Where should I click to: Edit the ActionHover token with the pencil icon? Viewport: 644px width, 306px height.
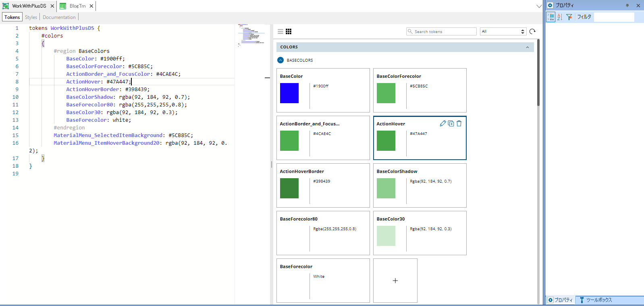443,123
